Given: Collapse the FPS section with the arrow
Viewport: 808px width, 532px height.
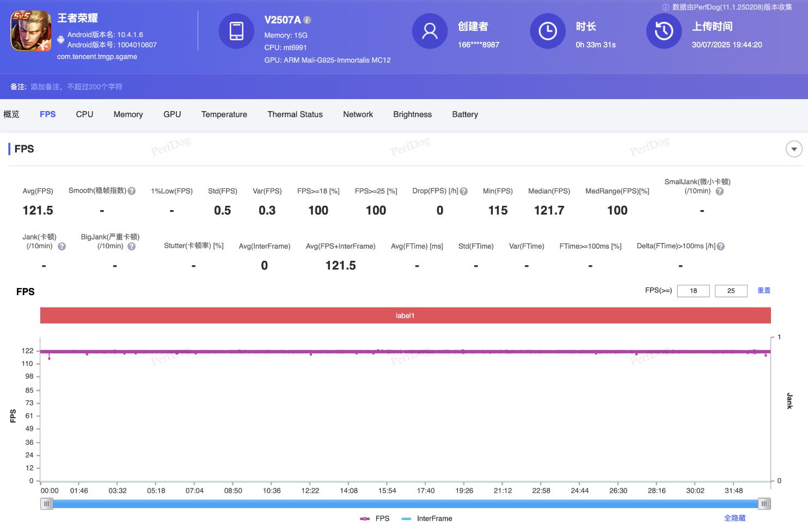Looking at the screenshot, I should (x=794, y=149).
